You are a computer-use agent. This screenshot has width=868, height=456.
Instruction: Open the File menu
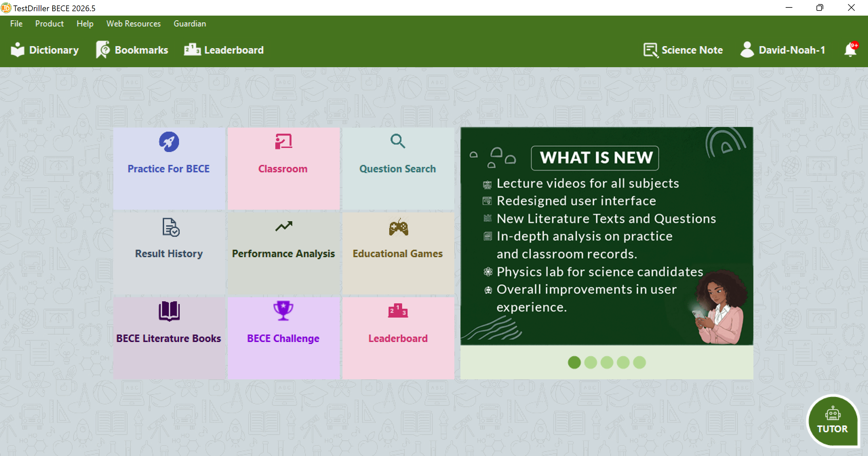coord(16,24)
